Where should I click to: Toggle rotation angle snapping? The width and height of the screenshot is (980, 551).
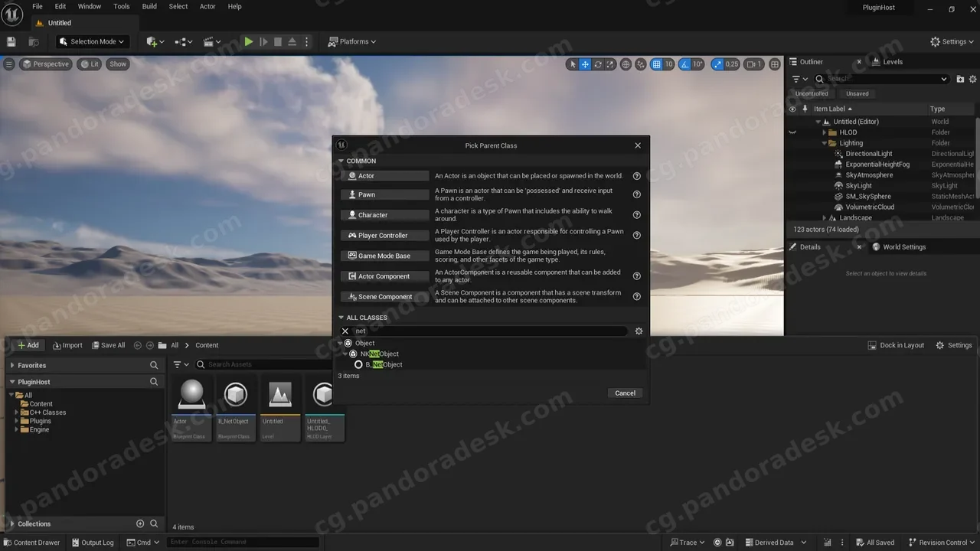685,64
